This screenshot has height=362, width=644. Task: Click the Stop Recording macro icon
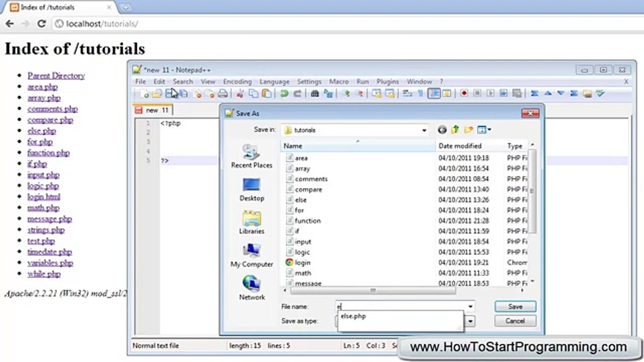pos(477,94)
